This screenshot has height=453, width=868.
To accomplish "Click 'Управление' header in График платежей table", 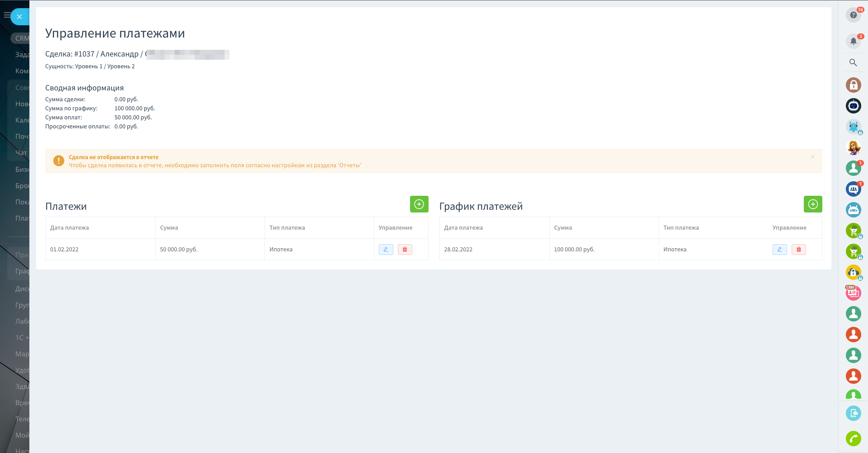I will (x=789, y=228).
